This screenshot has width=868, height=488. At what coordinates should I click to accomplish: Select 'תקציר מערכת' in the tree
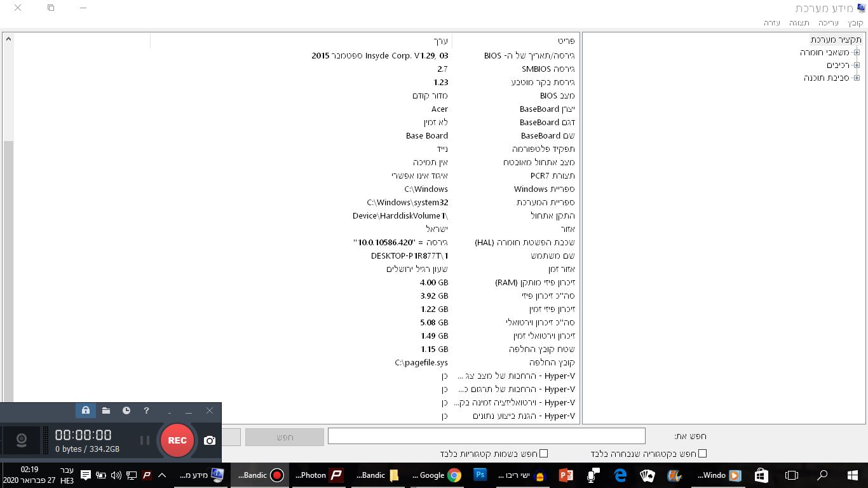point(836,39)
